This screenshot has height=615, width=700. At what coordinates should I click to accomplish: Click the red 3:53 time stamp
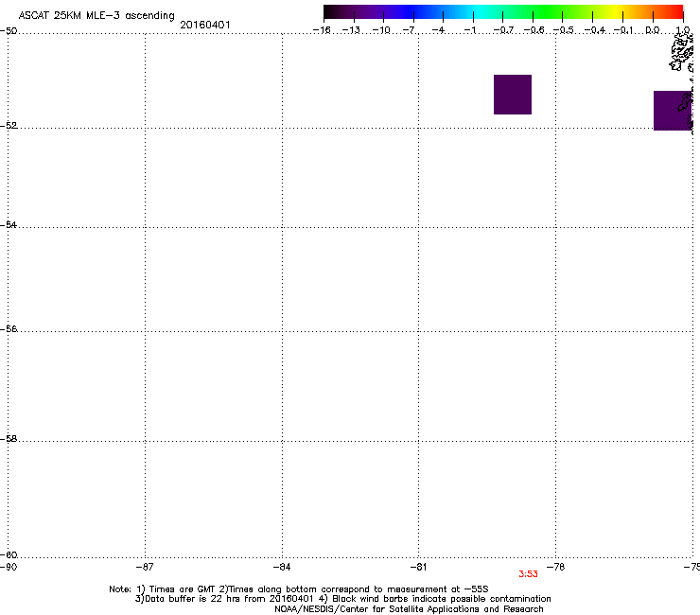point(528,574)
